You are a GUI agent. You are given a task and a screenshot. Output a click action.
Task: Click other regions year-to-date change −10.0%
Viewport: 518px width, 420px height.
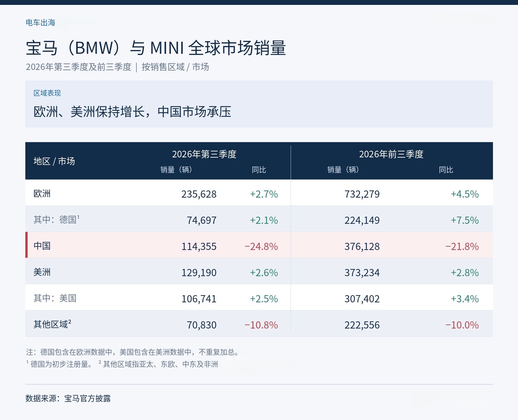click(462, 325)
